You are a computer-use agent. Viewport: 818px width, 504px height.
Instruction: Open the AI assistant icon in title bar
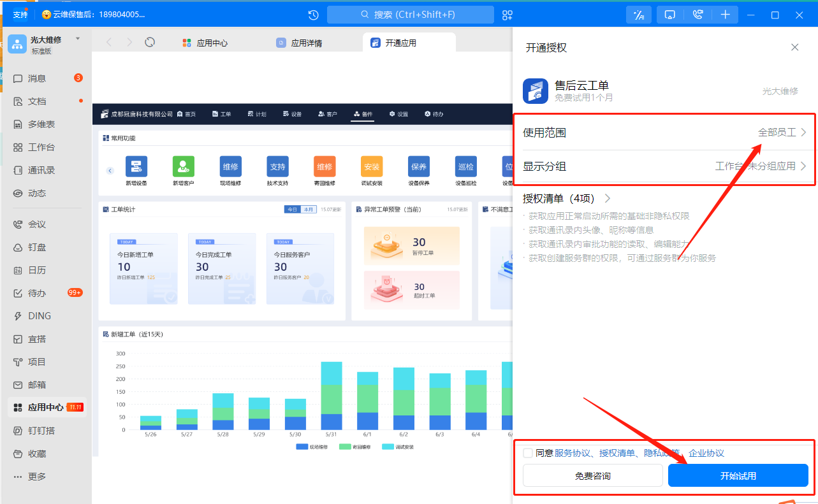pos(639,15)
